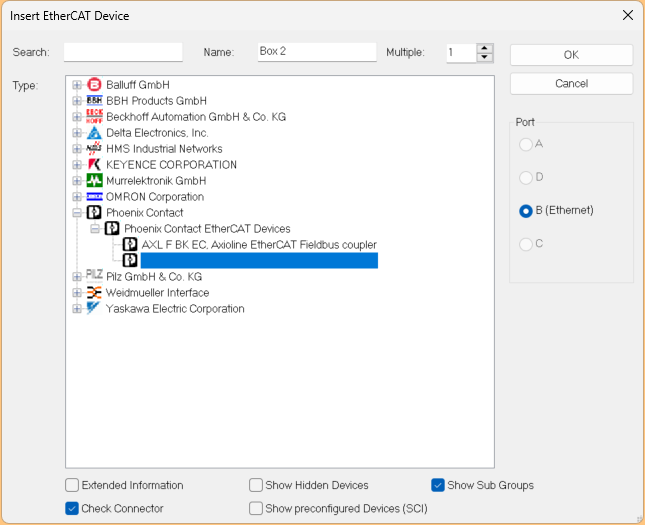645x525 pixels.
Task: Select the BBH Products GmbH row
Action: [156, 101]
